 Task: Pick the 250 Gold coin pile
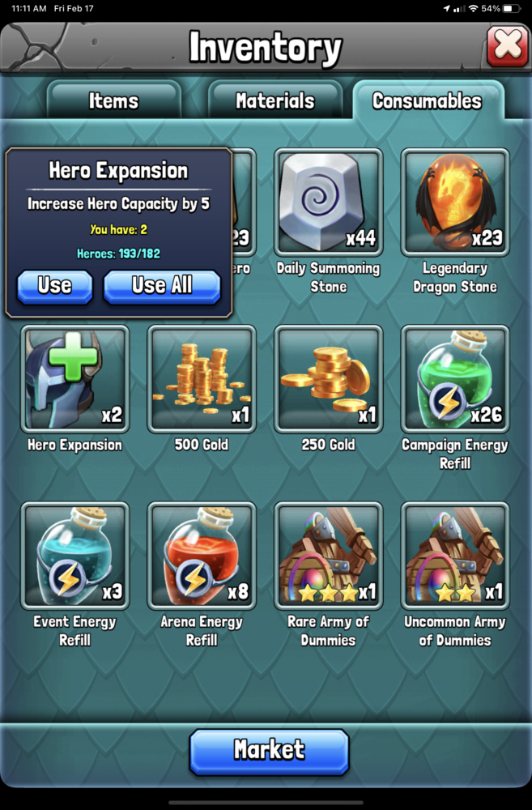pos(329,378)
